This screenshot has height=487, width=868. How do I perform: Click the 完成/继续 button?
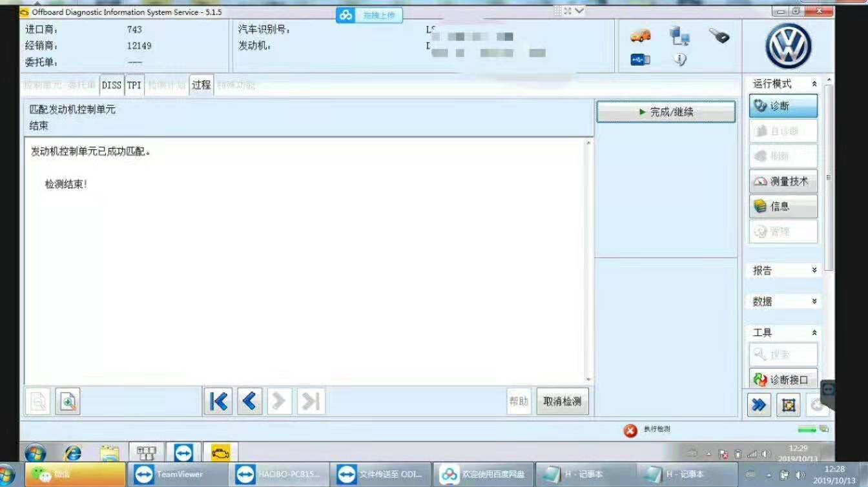click(x=665, y=111)
